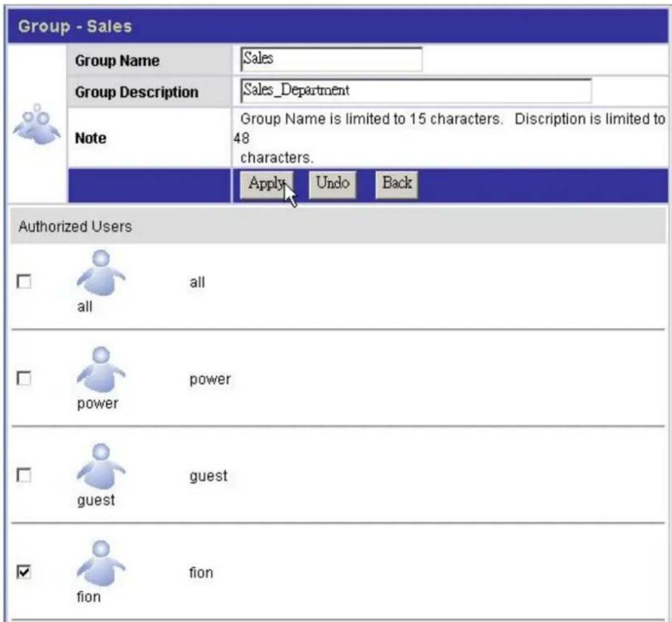Click the Back button
Screen dimensions: 672x622
pos(396,184)
